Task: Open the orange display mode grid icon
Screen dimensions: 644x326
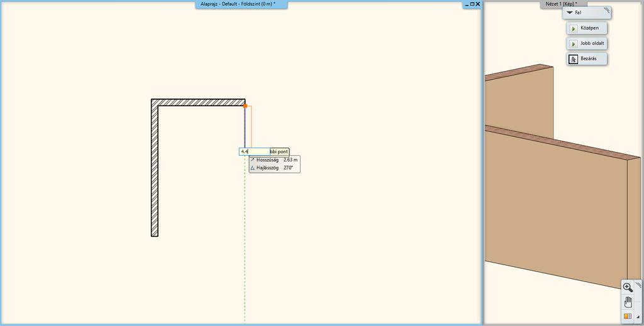Action: 627,316
